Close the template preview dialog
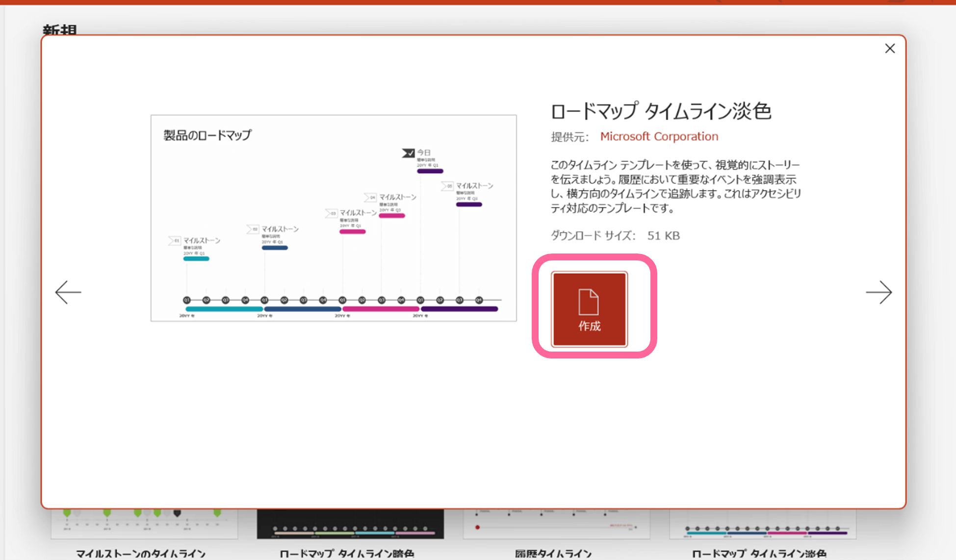Viewport: 956px width, 560px height. pyautogui.click(x=890, y=49)
